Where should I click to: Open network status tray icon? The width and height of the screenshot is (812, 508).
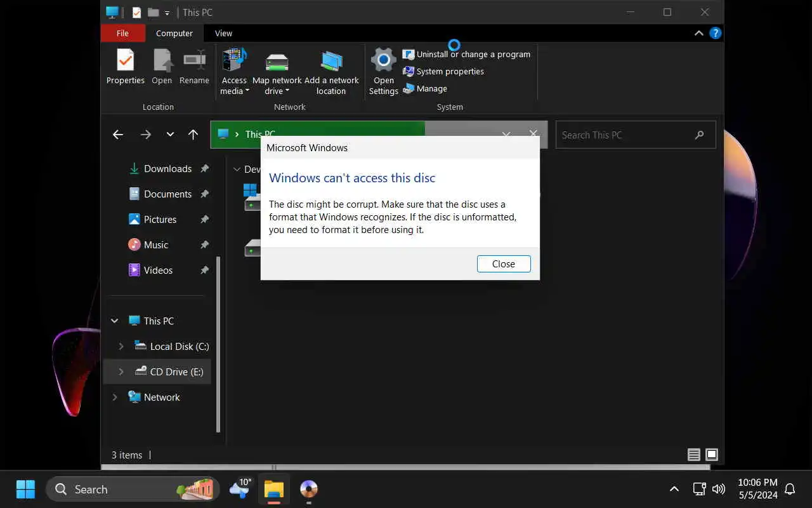pos(699,489)
